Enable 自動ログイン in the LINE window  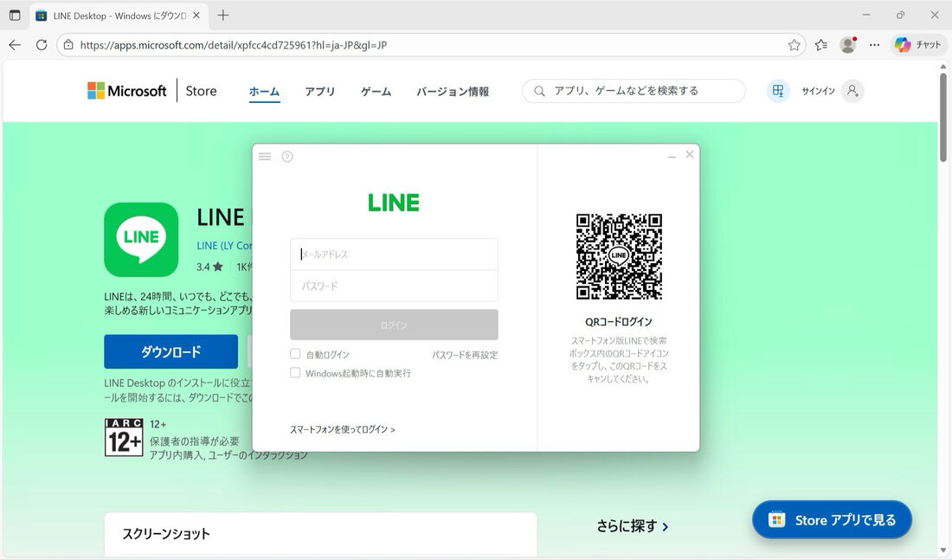tap(295, 355)
